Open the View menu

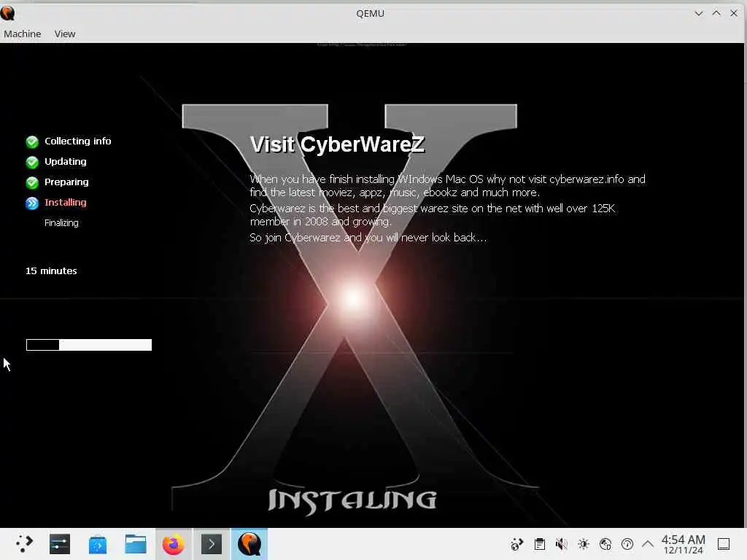tap(65, 34)
